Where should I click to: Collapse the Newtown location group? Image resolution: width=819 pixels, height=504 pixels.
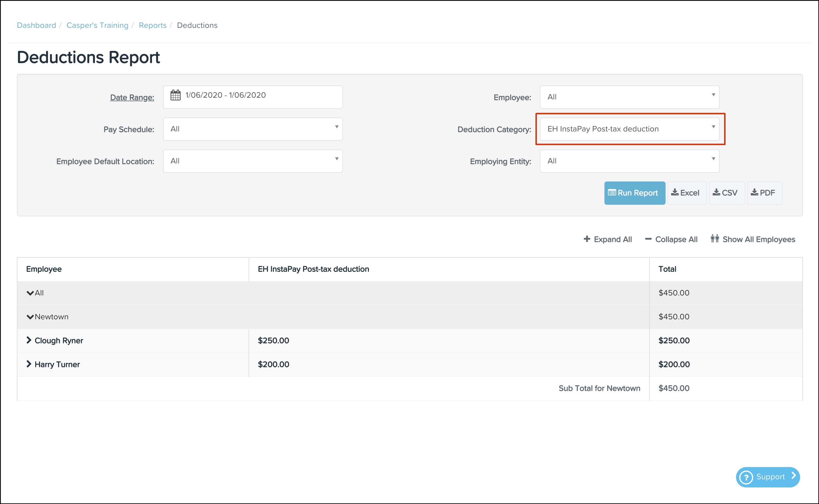[x=30, y=317]
